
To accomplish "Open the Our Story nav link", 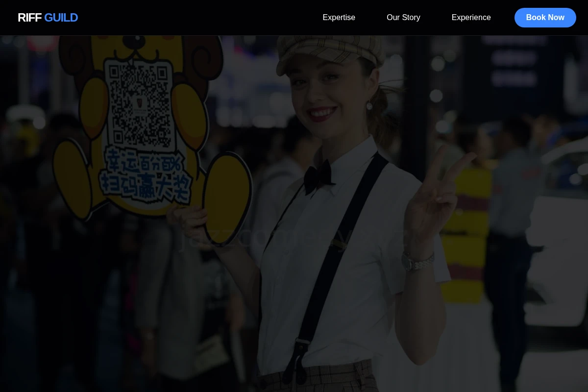I will click(403, 18).
